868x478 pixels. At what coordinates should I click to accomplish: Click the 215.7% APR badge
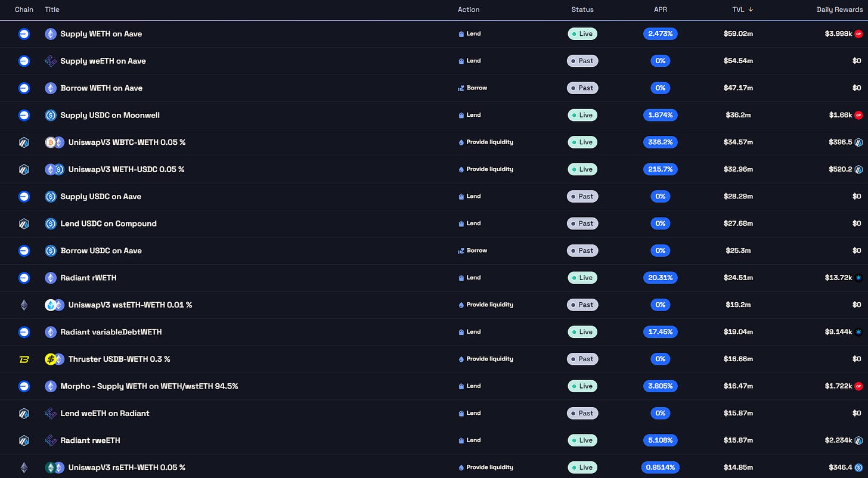[x=661, y=169]
